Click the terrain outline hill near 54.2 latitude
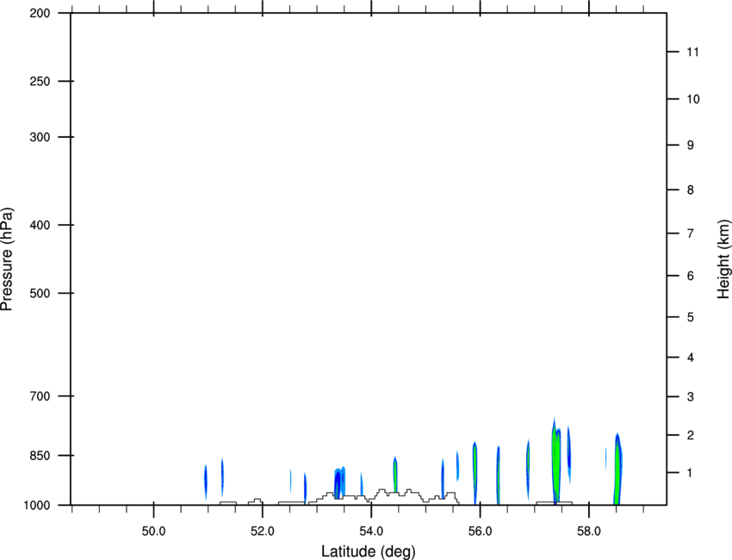 pos(382,493)
